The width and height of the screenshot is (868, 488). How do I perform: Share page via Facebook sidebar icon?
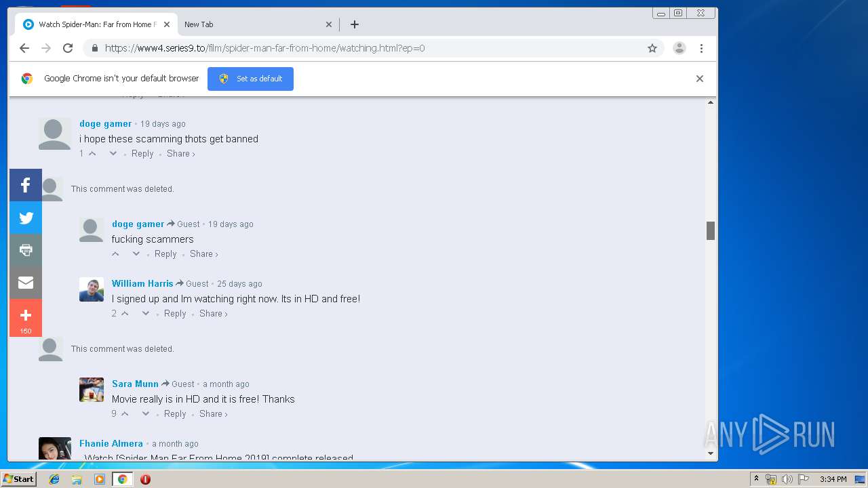pos(26,185)
